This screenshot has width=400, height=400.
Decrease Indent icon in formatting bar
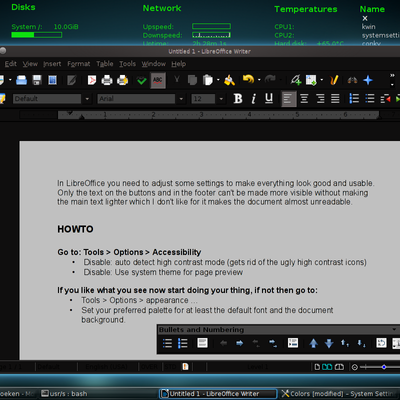(385, 99)
